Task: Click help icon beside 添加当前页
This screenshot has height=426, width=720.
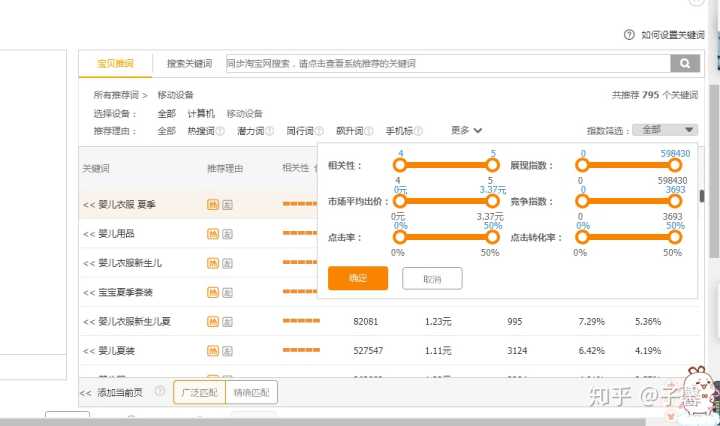Action: click(x=160, y=392)
